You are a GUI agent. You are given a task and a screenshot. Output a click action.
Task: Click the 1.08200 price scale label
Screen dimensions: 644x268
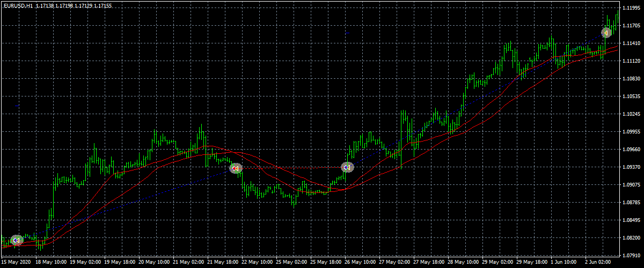pyautogui.click(x=632, y=238)
